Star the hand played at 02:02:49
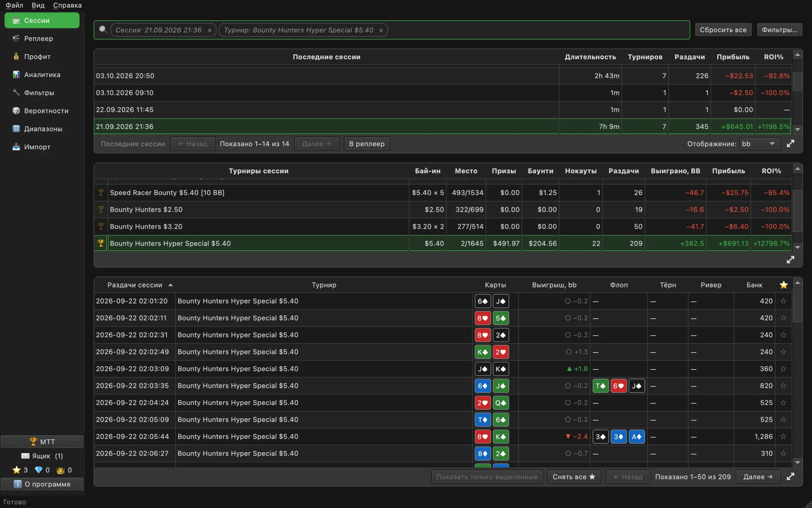The image size is (812, 508). click(x=783, y=352)
